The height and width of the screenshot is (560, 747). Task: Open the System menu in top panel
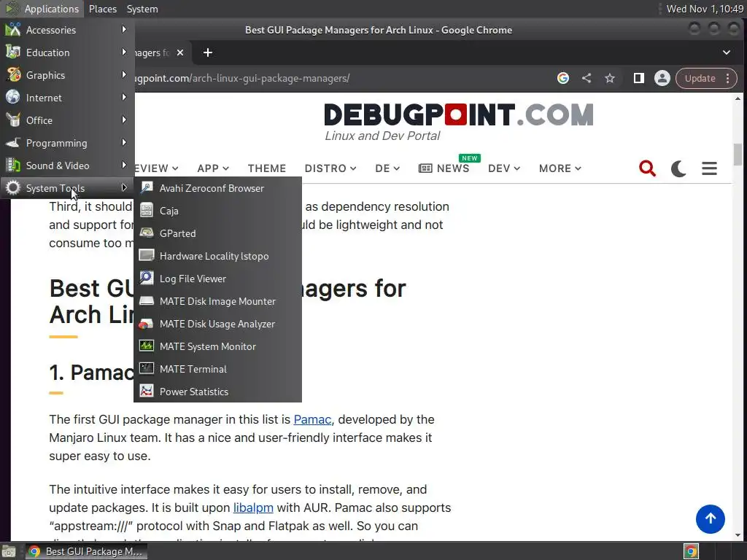(142, 9)
